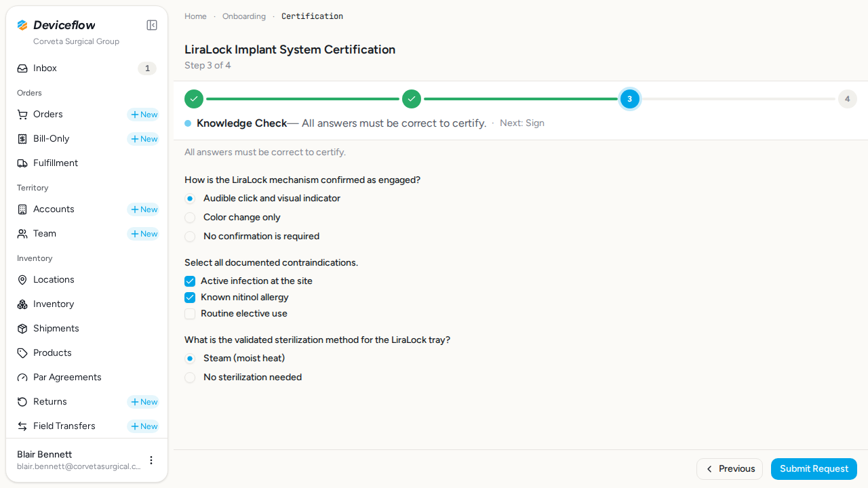The image size is (868, 488).
Task: Choose 'No sterilization needed' option
Action: (x=190, y=378)
